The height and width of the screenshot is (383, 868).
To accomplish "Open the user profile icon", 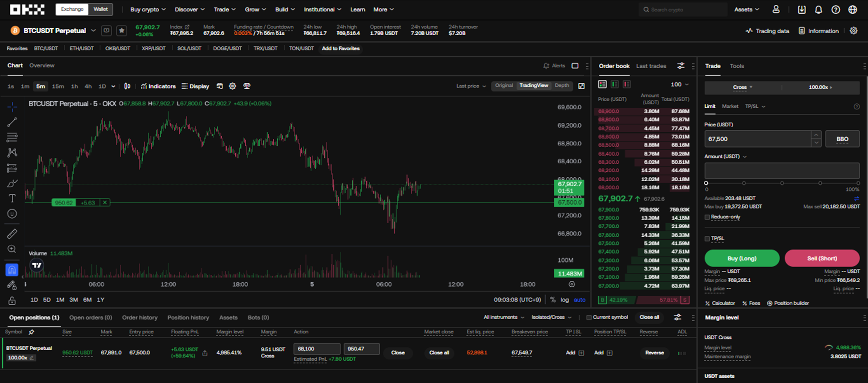I will point(776,9).
